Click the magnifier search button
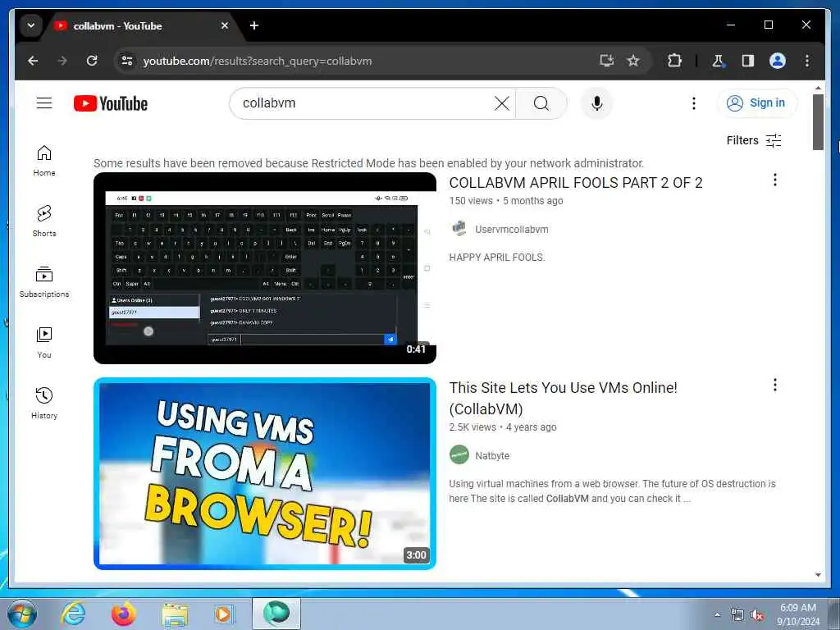Image resolution: width=840 pixels, height=630 pixels. point(541,103)
